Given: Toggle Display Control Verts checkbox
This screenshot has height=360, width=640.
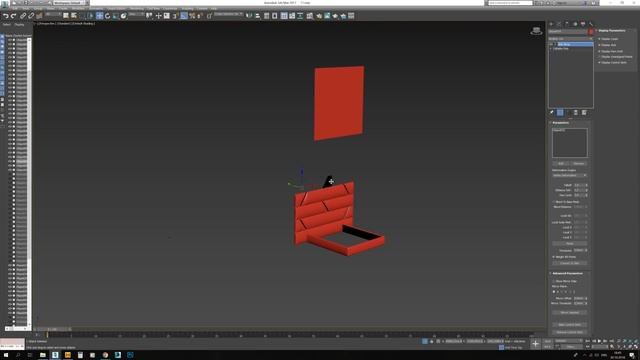Looking at the screenshot, I should [600, 62].
